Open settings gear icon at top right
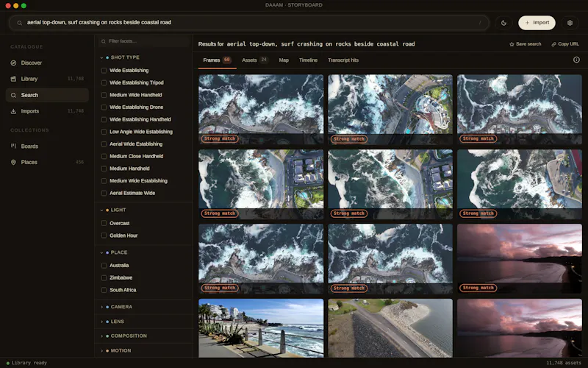This screenshot has height=368, width=588. click(570, 23)
